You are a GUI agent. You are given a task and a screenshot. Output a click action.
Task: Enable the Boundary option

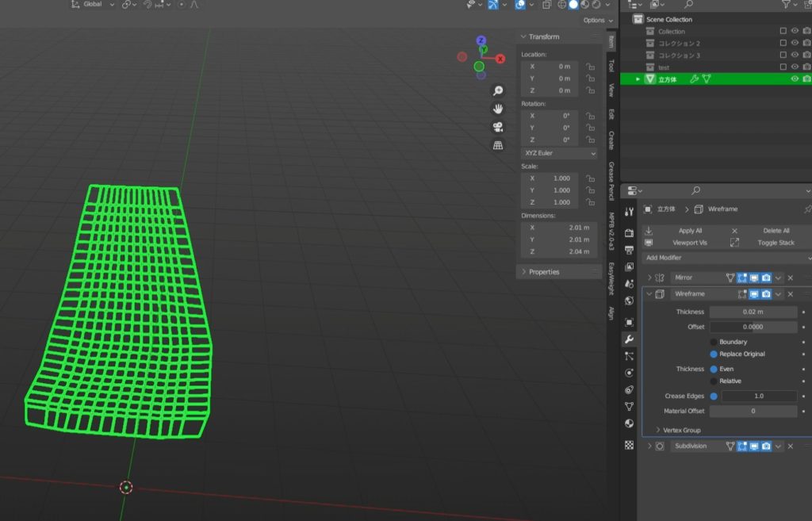click(x=714, y=342)
